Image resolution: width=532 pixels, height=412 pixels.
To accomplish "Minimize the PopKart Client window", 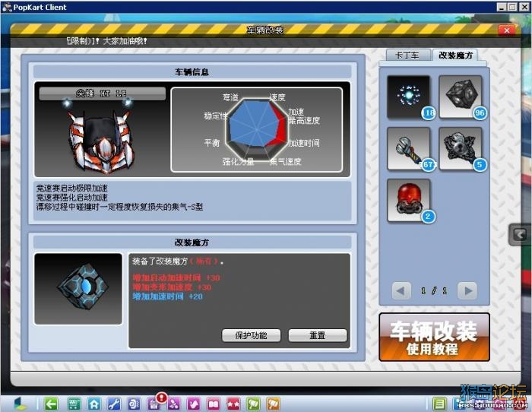I will (502, 7).
